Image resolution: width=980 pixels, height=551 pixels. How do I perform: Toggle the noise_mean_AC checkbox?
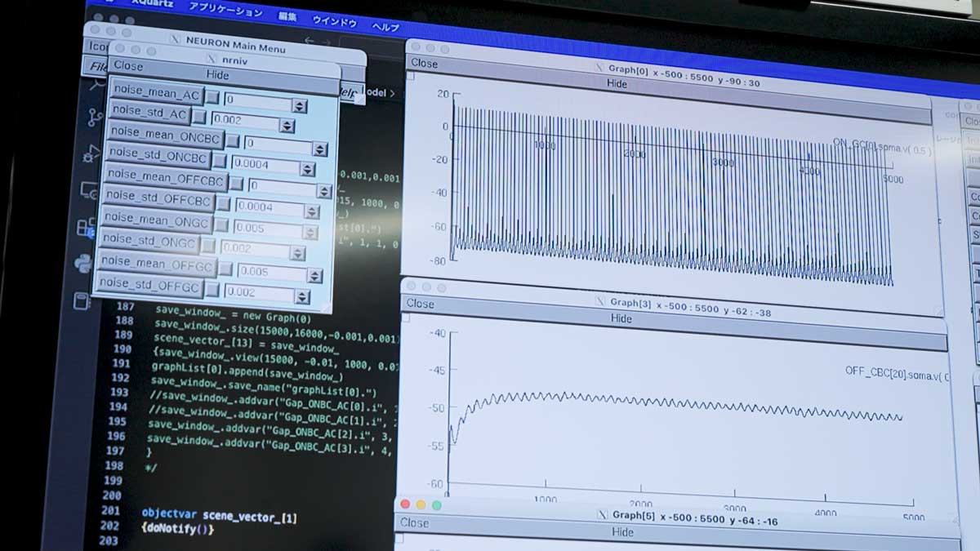tap(212, 98)
